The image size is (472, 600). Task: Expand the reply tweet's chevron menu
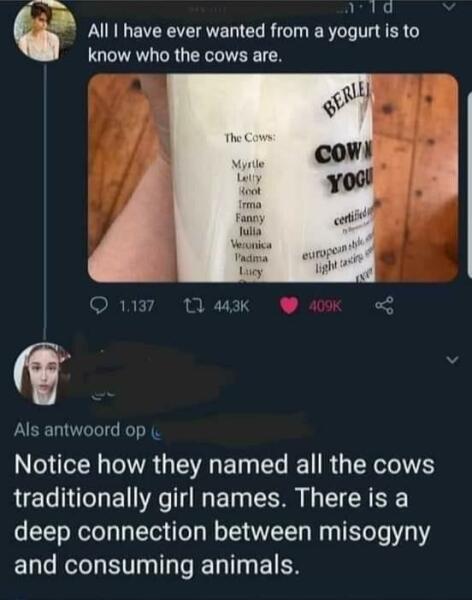[x=452, y=360]
